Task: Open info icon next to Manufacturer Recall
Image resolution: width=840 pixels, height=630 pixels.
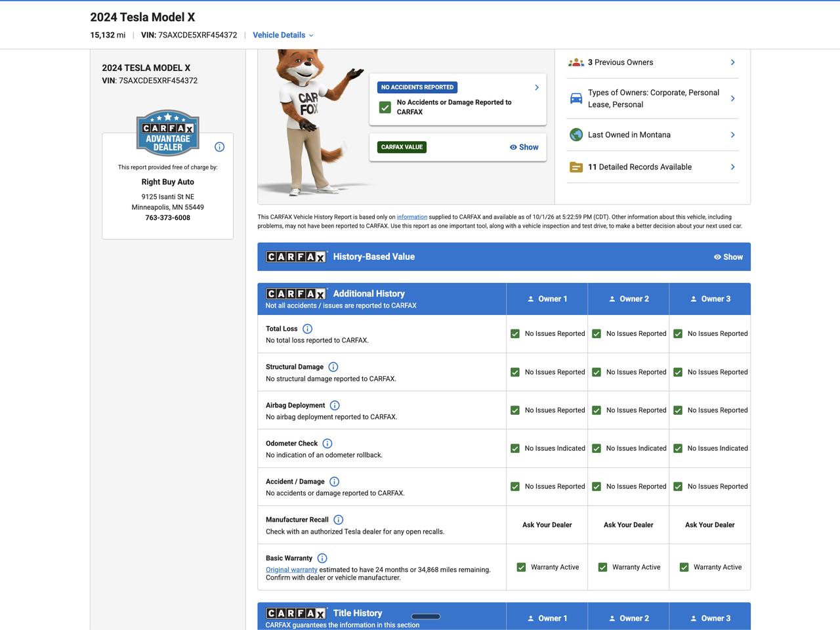Action: [339, 520]
